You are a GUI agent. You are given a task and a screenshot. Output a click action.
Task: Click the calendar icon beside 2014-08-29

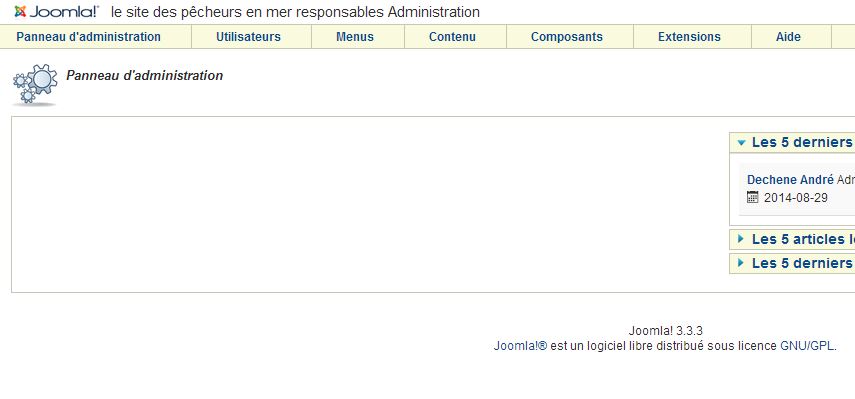pyautogui.click(x=752, y=197)
